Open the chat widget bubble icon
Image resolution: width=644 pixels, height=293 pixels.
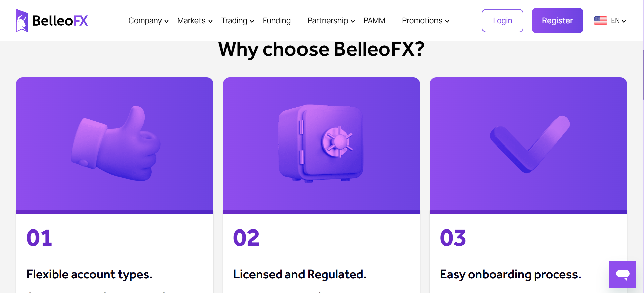(623, 274)
